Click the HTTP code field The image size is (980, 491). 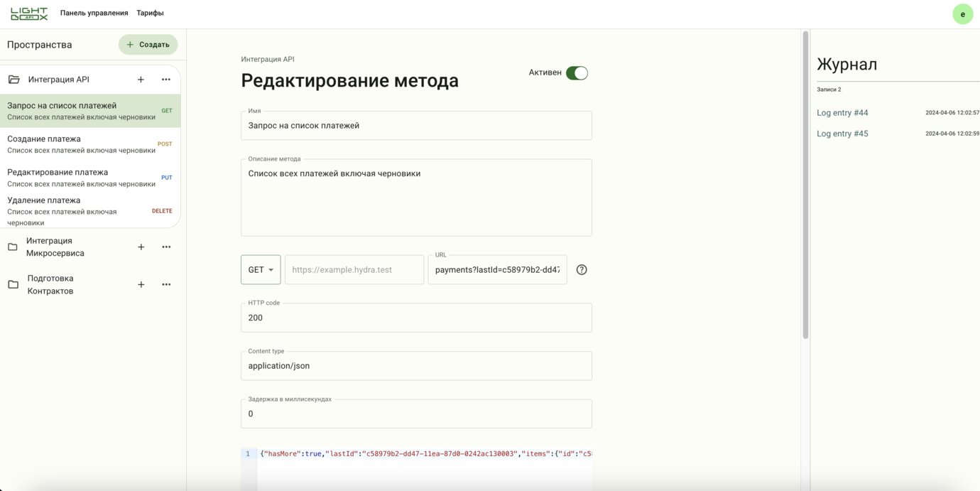tap(416, 318)
